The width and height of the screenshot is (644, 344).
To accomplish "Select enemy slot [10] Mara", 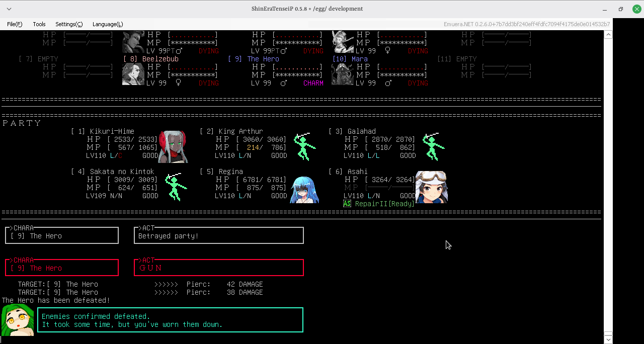I will click(x=350, y=59).
